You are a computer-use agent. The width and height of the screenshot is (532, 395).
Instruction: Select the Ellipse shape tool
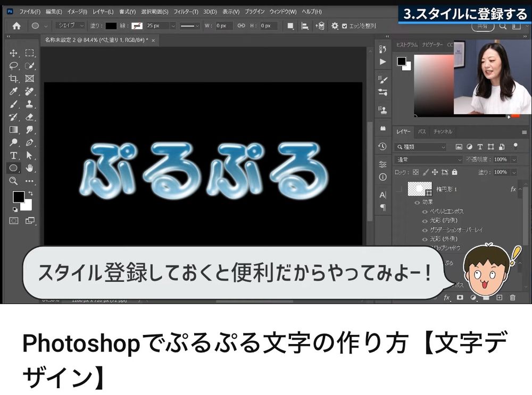[14, 168]
